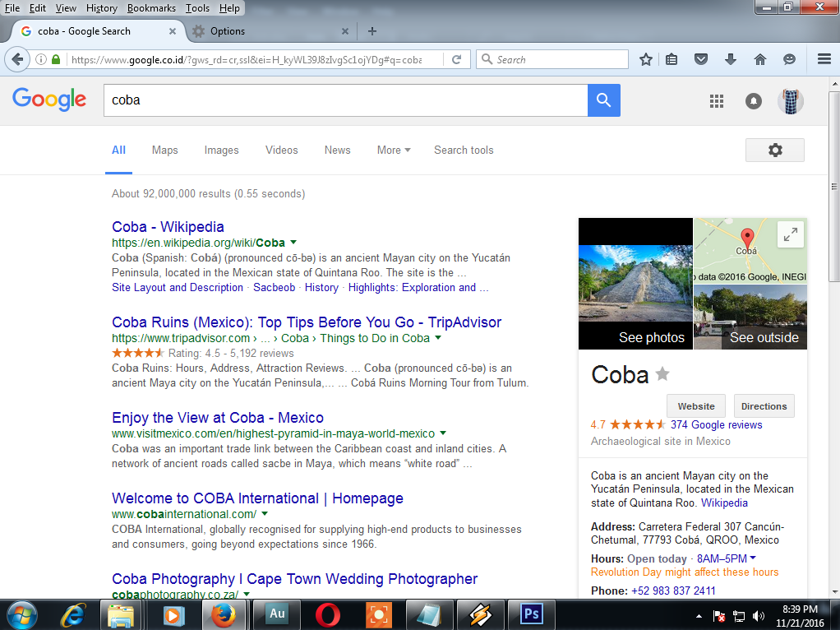Screen dimensions: 840x630
Task: Bookmark this page with the star icon
Action: (x=645, y=59)
